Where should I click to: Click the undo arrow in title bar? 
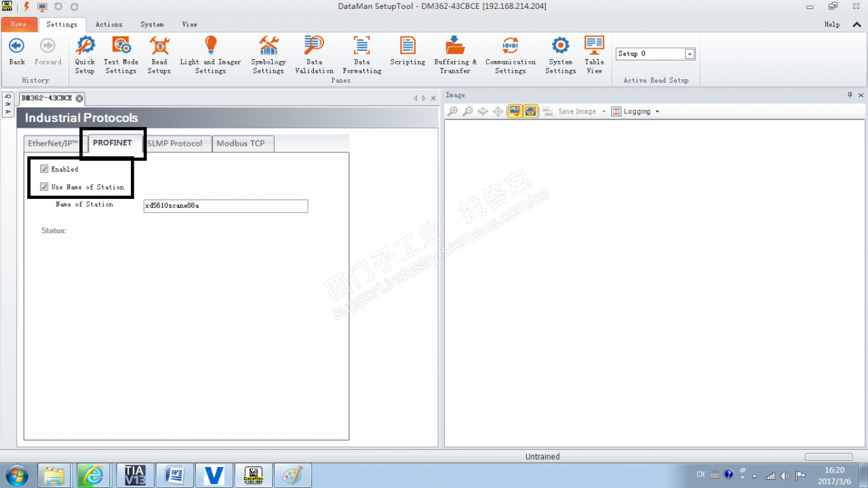(x=58, y=7)
